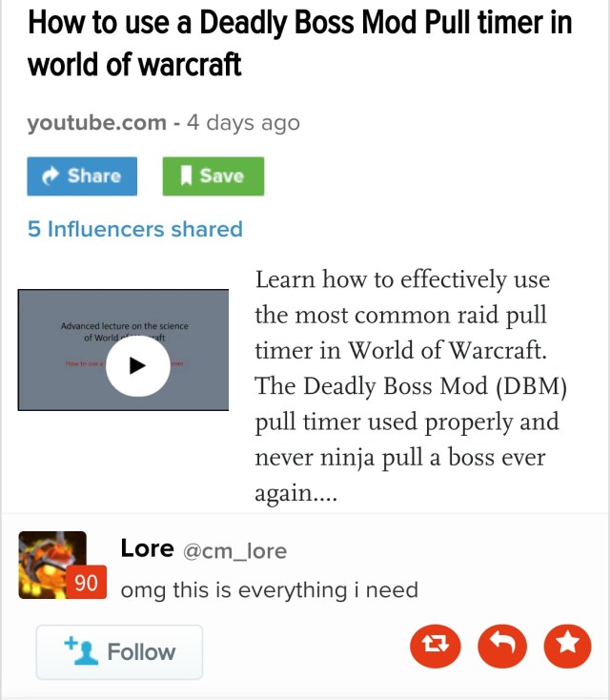Screen dimensions: 610x700
Task: Click the blue Share button
Action: click(x=82, y=176)
